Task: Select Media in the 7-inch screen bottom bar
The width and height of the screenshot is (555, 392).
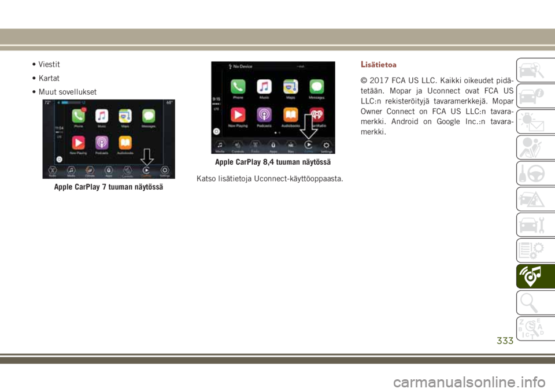Action: click(x=71, y=171)
